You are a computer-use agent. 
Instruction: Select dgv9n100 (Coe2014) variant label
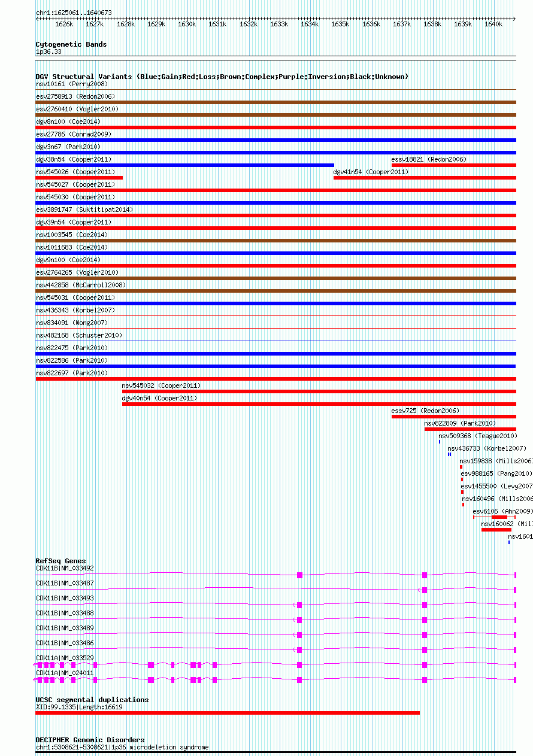click(68, 260)
